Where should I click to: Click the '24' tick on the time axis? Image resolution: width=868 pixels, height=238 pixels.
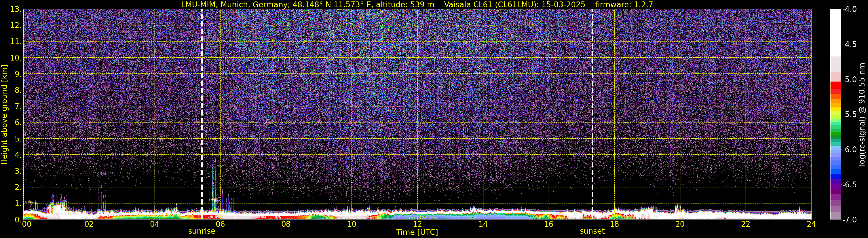[x=811, y=224]
